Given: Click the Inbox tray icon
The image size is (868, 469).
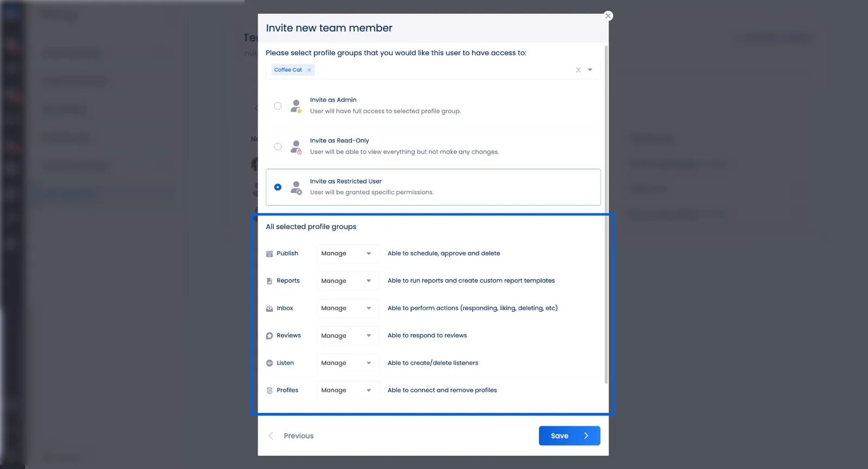Looking at the screenshot, I should 270,309.
